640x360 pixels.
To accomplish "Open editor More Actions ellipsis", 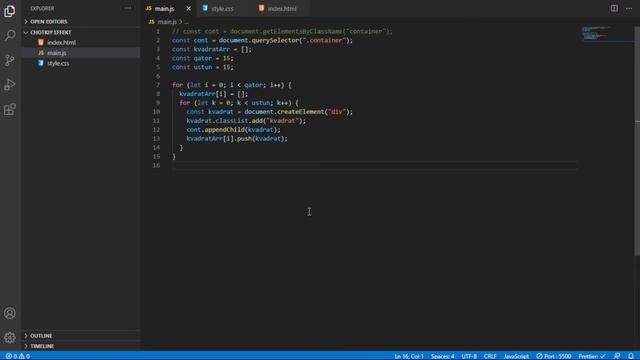I will click(629, 8).
